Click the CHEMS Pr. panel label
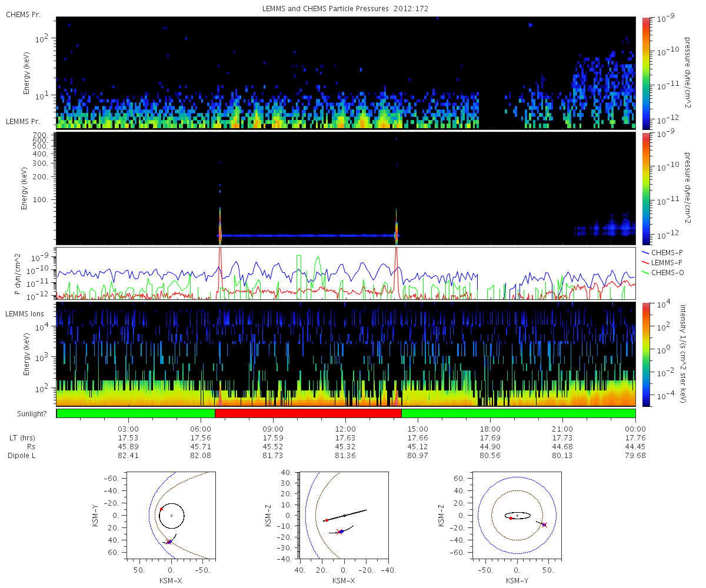Screen dimensions: 706x588 23,14
